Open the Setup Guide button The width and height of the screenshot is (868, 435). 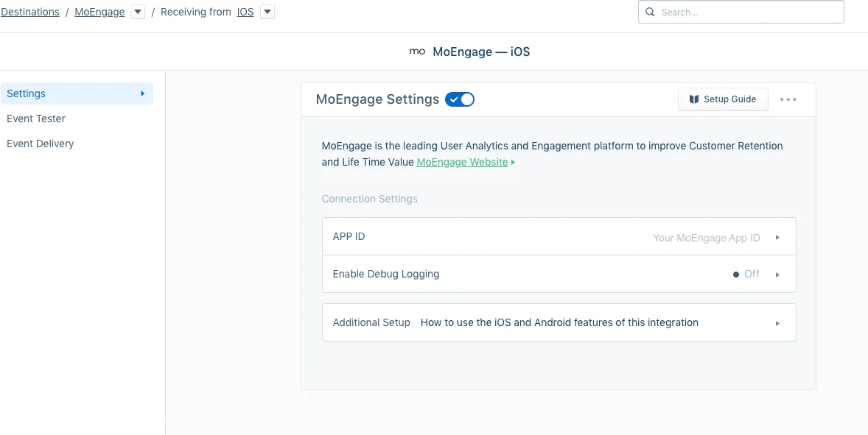(x=723, y=99)
